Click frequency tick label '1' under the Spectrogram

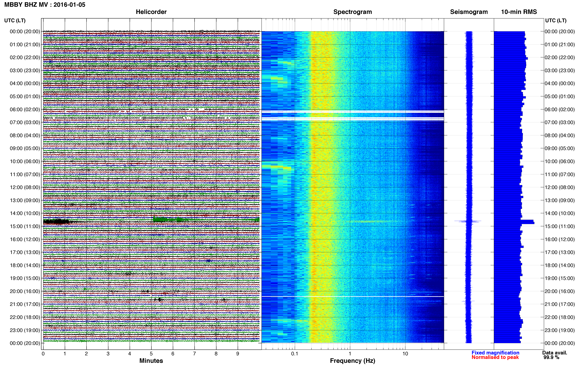pyautogui.click(x=350, y=354)
